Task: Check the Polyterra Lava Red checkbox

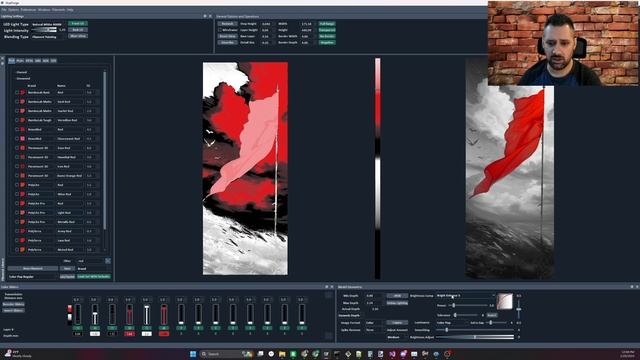Action: (17, 240)
